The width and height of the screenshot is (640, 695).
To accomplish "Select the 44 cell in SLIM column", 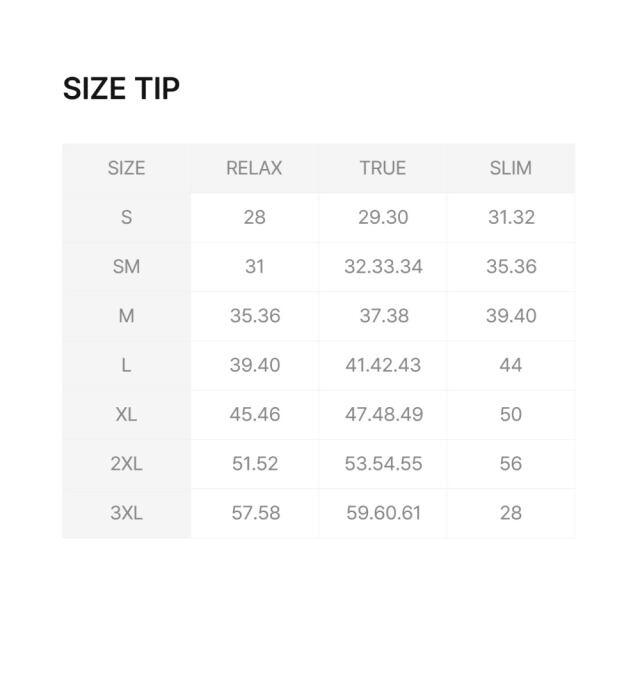I will pyautogui.click(x=511, y=365).
